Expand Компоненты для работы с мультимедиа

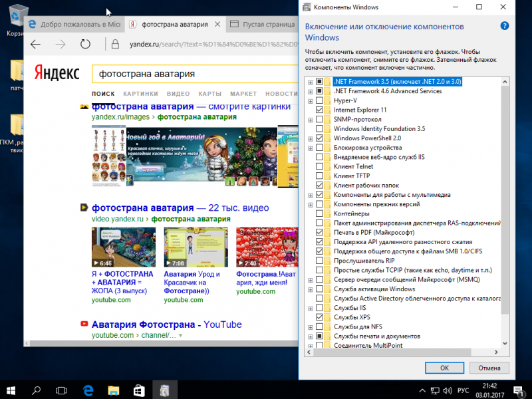pos(311,196)
